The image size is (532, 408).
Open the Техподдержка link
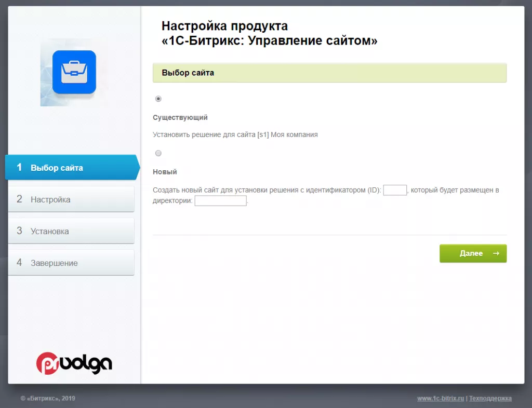[490, 399]
